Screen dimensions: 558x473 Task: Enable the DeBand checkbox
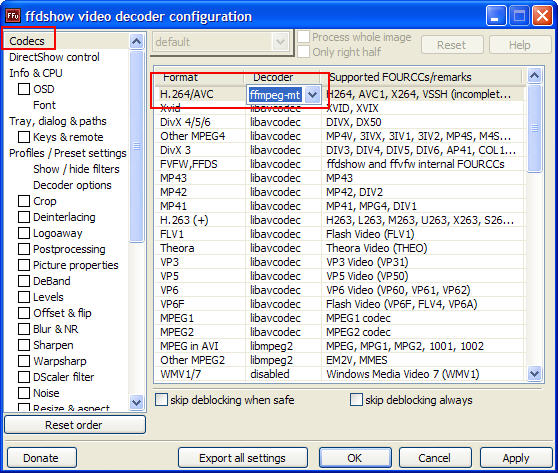coord(24,281)
